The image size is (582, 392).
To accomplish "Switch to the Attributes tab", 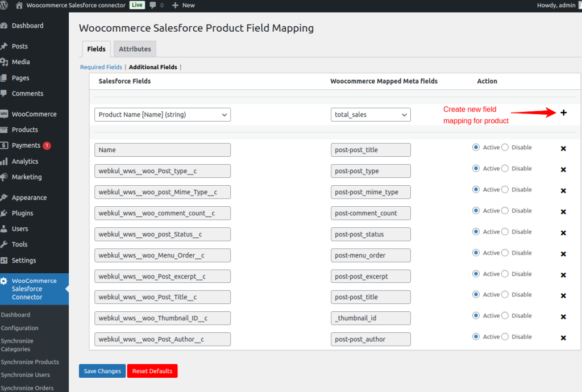I will [135, 49].
